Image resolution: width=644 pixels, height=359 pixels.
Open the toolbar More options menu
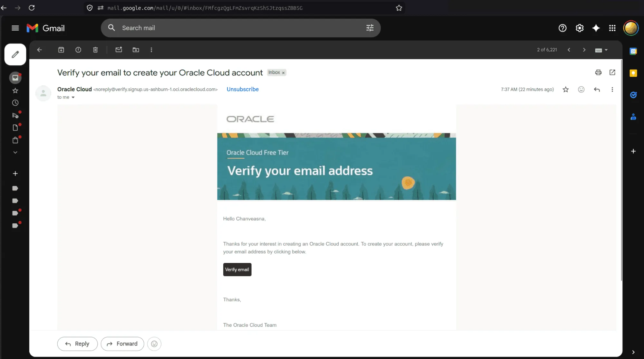click(151, 50)
